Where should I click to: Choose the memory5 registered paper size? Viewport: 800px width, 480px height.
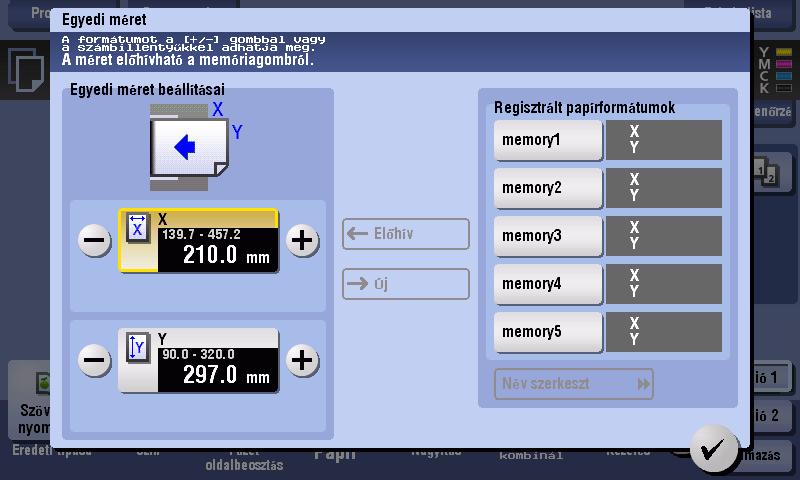[548, 332]
